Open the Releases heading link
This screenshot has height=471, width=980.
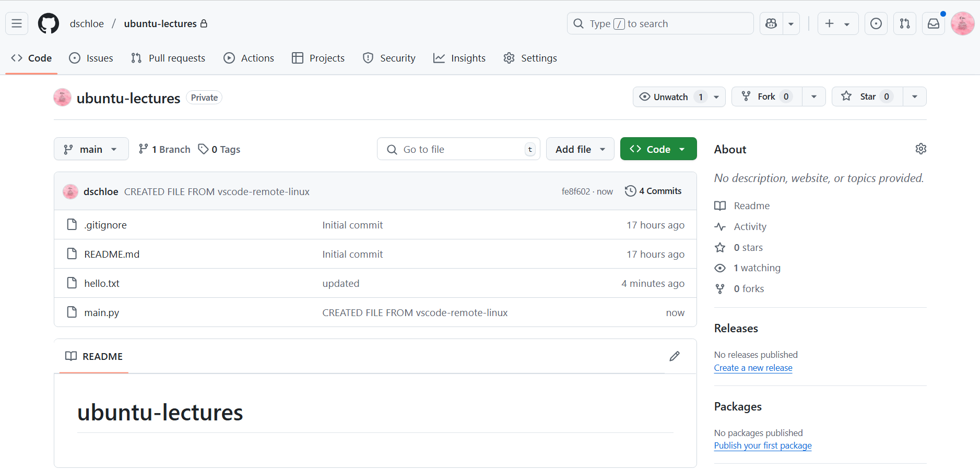(x=736, y=328)
